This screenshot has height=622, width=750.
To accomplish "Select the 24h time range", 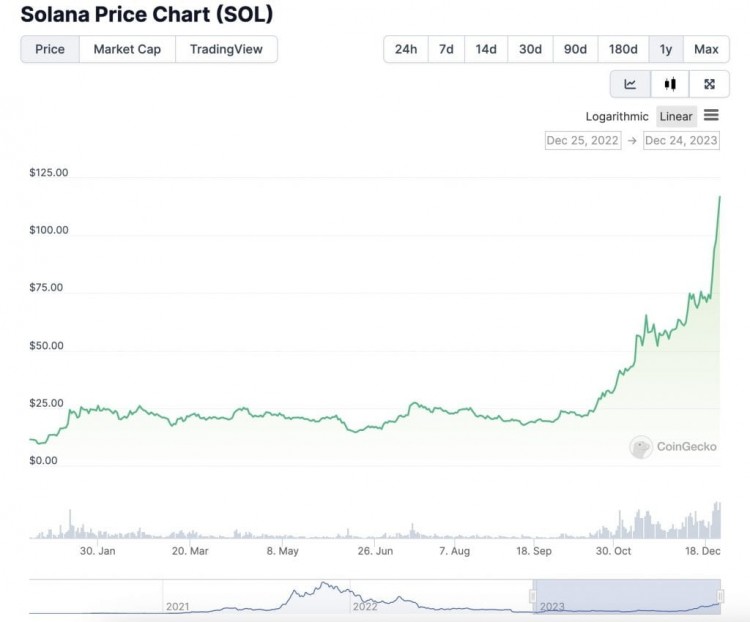I will click(x=406, y=49).
